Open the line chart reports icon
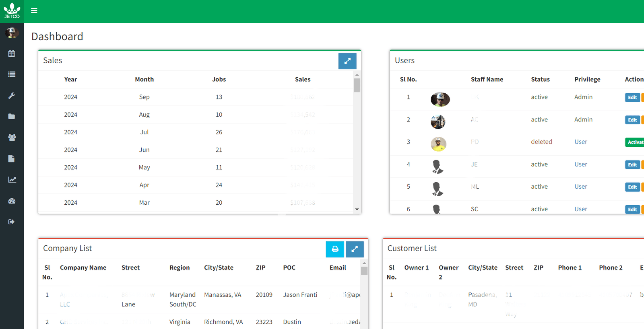Image resolution: width=644 pixels, height=329 pixels. (x=12, y=180)
